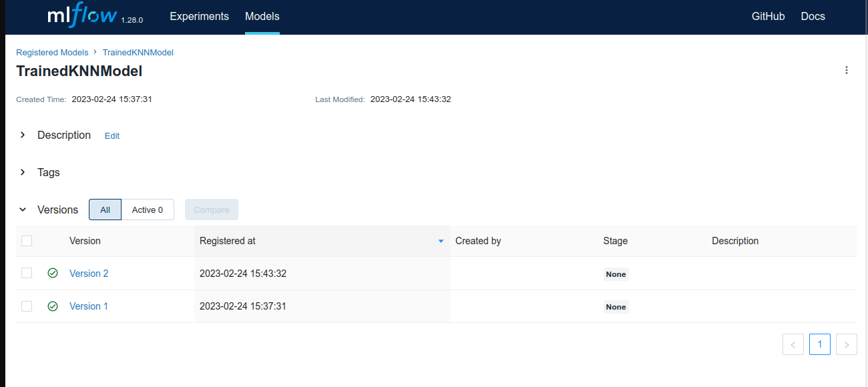
Task: Select the Version 1 row checkbox
Action: point(27,306)
